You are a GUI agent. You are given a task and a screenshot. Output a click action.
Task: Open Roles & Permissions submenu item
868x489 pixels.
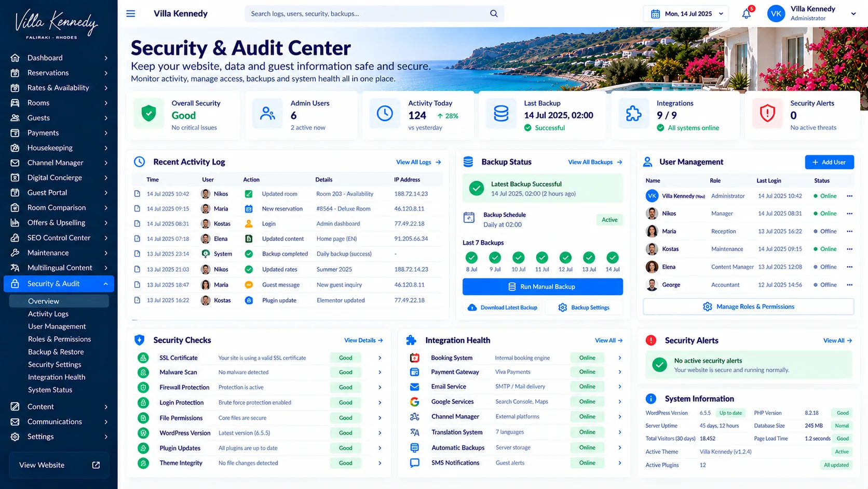click(59, 339)
